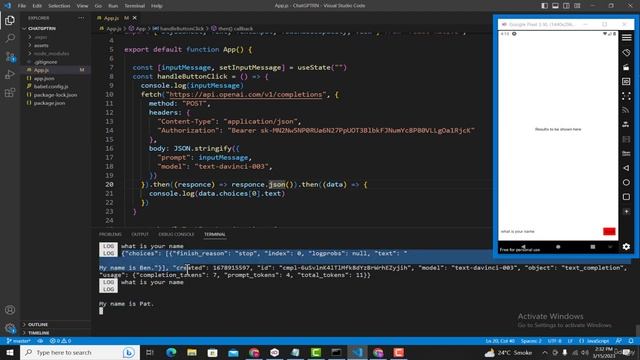Expand the TIMELINE section
The height and width of the screenshot is (360, 640).
[39, 333]
